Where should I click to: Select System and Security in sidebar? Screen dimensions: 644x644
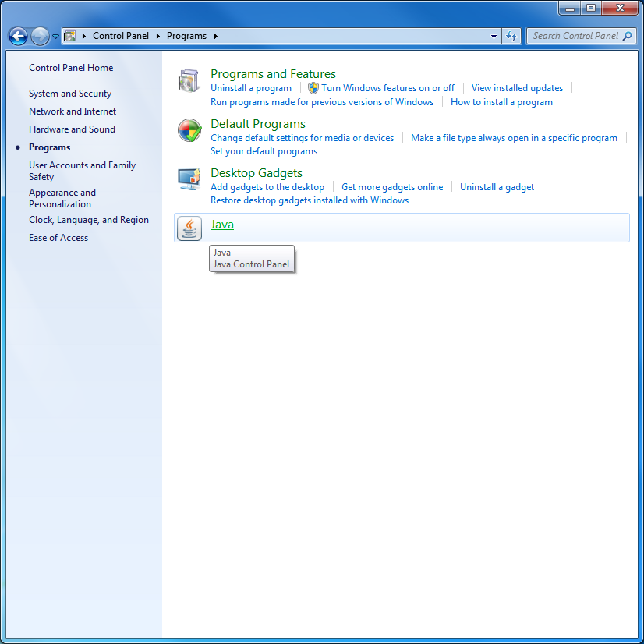point(70,94)
